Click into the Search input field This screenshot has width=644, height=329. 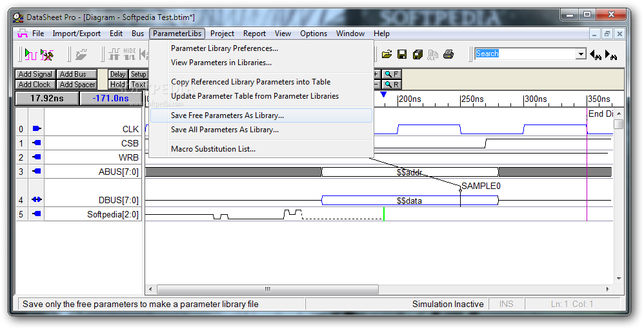pyautogui.click(x=525, y=54)
